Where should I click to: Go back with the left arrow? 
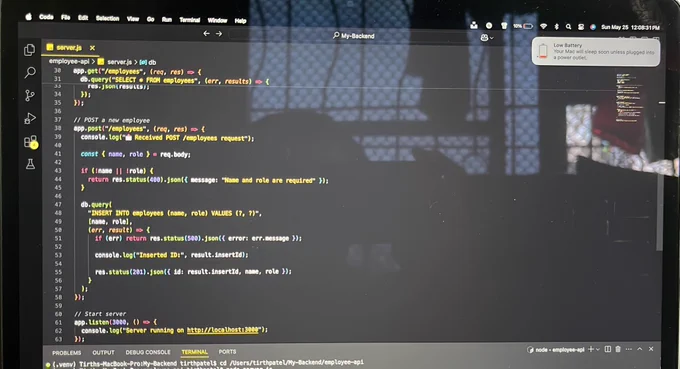(206, 33)
